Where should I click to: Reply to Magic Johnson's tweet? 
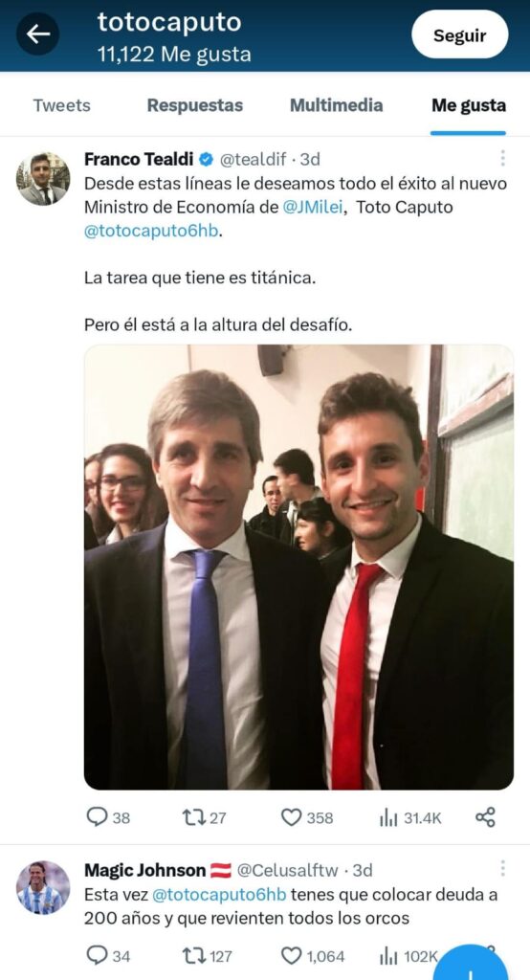pyautogui.click(x=97, y=955)
